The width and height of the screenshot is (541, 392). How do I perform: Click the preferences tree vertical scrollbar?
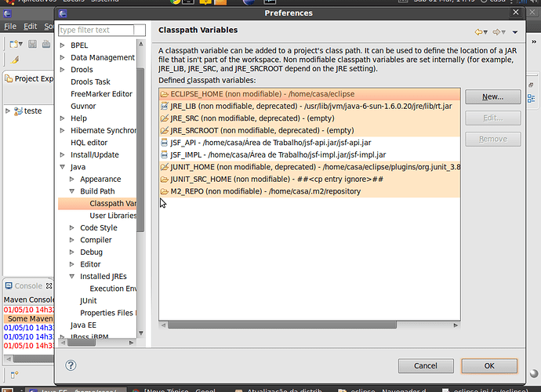140,150
